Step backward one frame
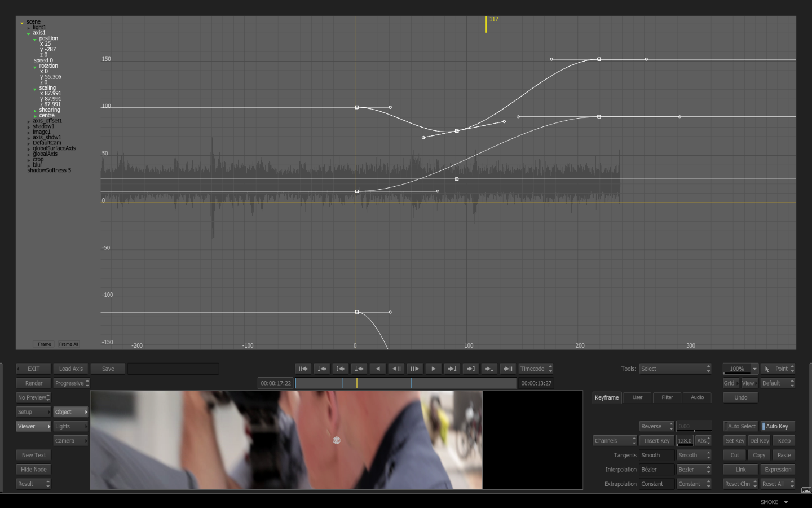 [x=396, y=369]
